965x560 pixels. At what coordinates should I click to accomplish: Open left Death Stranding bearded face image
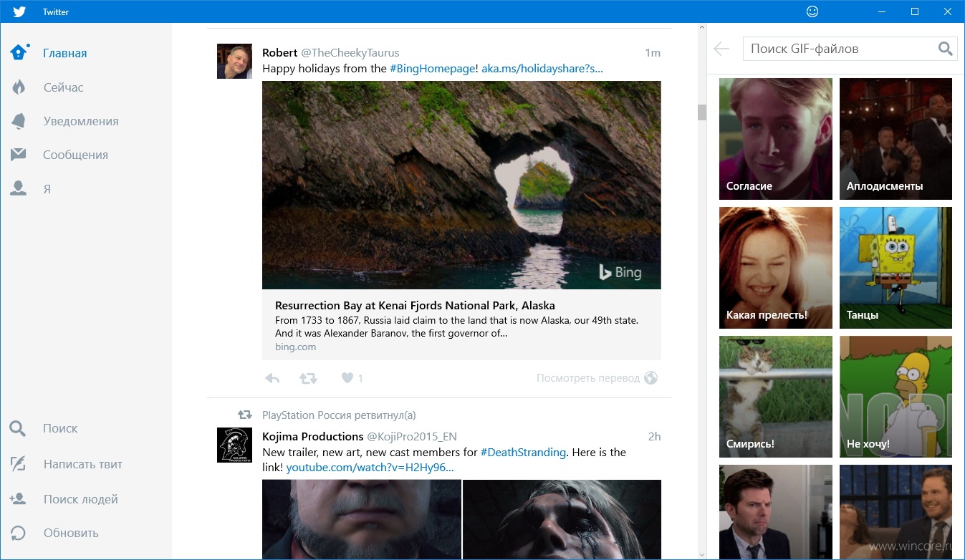362,520
